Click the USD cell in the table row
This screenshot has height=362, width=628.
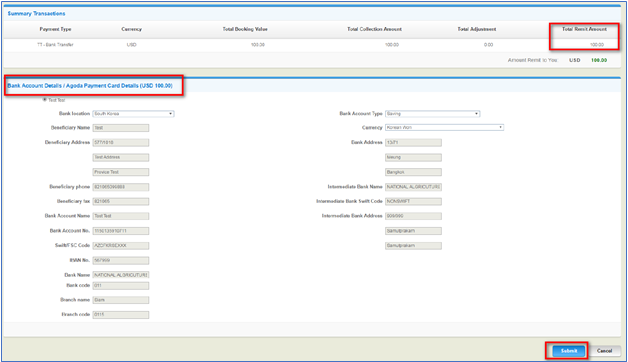tap(131, 45)
